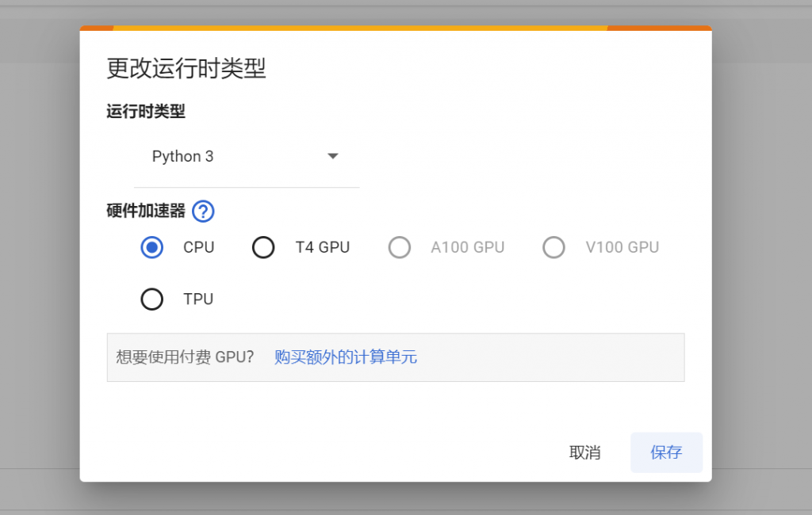Select the CPU radio button
Screen dimensions: 812x515
[x=151, y=247]
